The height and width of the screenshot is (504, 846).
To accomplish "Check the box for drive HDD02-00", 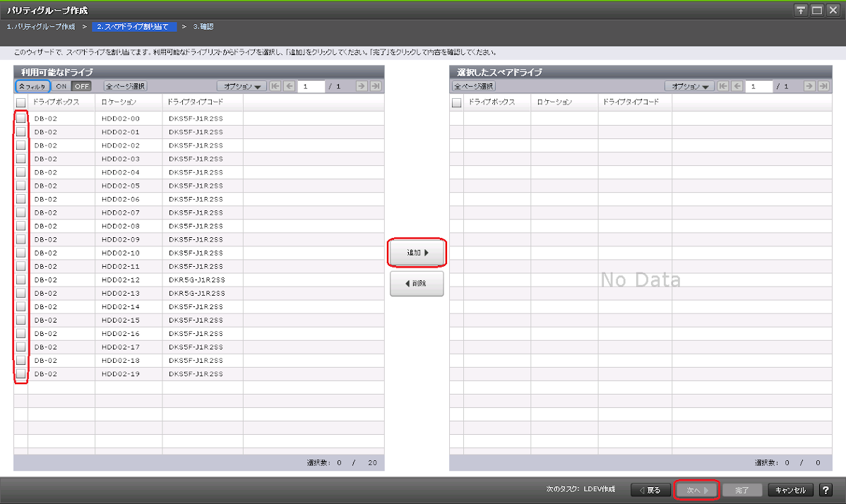I will [21, 119].
